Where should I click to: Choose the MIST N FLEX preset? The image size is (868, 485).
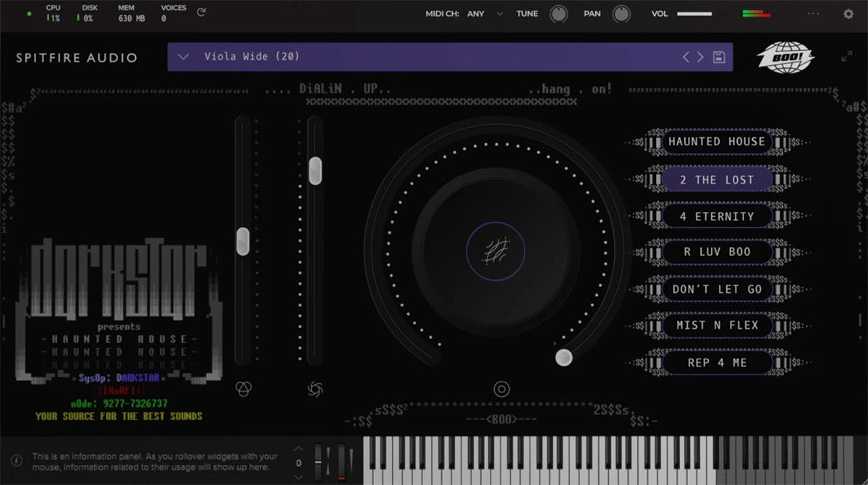pos(716,325)
